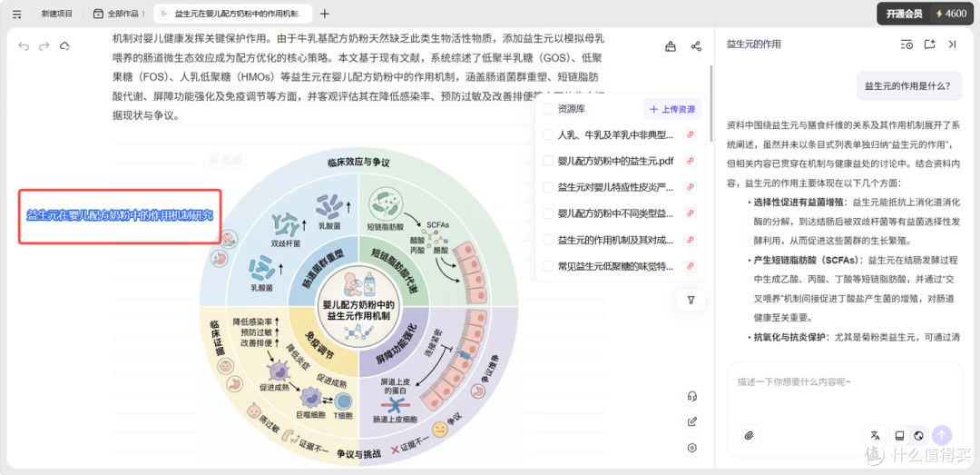Image resolution: width=980 pixels, height=475 pixels.
Task: Click the bolded term 抗氧化与抗炎保护
Action: click(x=789, y=337)
